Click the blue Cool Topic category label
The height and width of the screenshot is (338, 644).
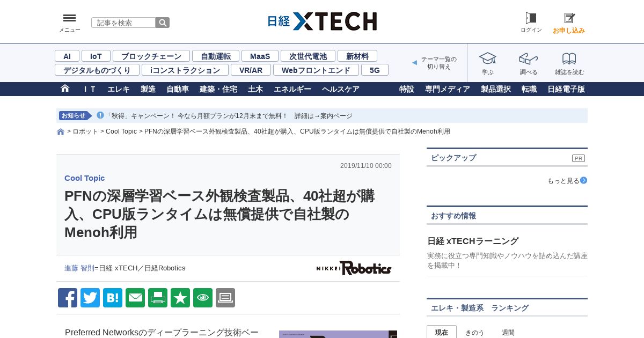point(85,178)
